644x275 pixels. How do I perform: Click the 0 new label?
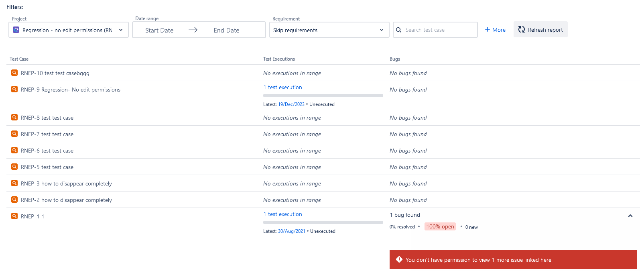(471, 227)
